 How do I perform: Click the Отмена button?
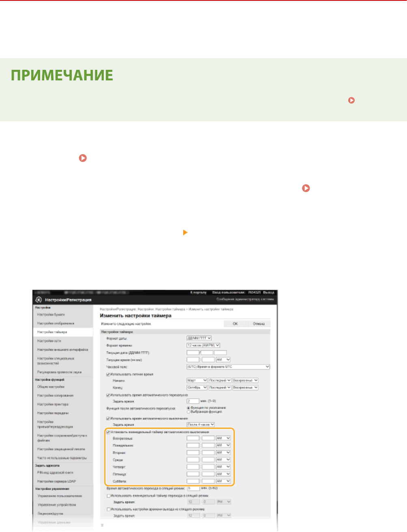click(x=259, y=324)
